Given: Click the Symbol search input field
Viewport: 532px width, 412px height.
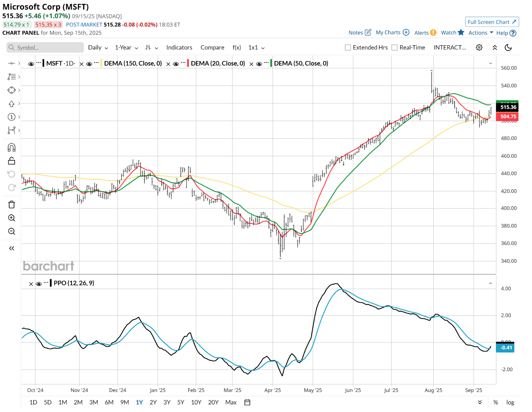Looking at the screenshot, I should coord(45,48).
